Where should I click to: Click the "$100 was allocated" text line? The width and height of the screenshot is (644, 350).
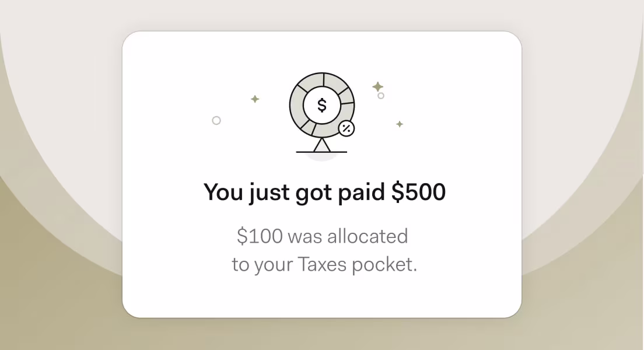pos(323,236)
